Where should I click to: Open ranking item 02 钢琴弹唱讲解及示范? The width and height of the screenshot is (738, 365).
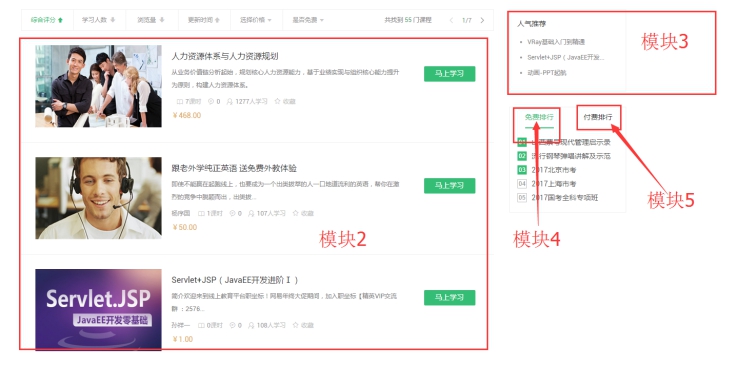pyautogui.click(x=571, y=156)
